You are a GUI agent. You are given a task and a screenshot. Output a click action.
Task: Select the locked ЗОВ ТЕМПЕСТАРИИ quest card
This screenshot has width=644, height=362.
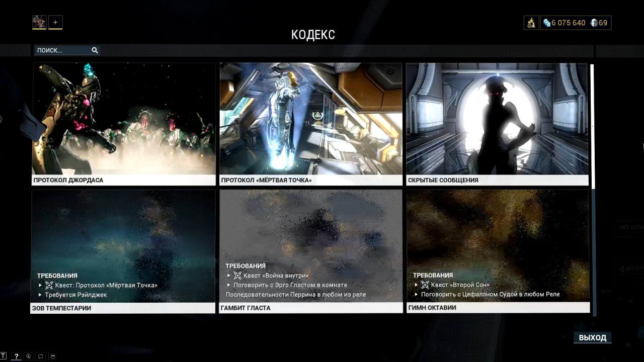pos(123,251)
